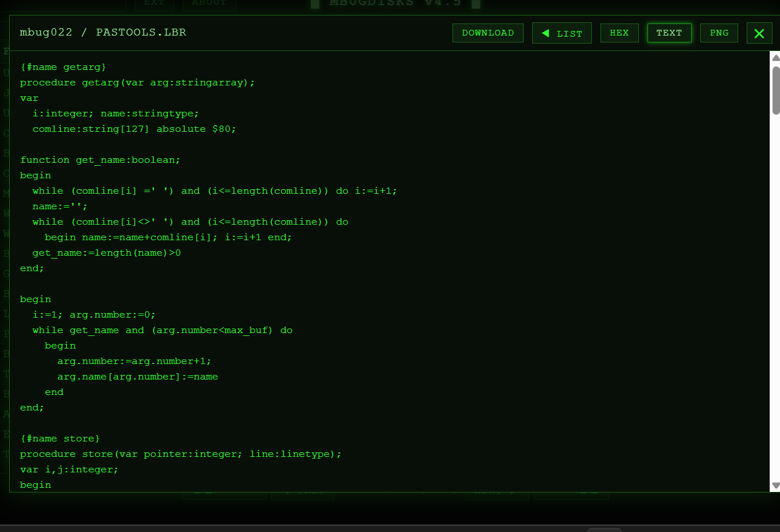Click the "arg.name[arg.number]:=name" line
The height and width of the screenshot is (532, 780).
(x=138, y=377)
